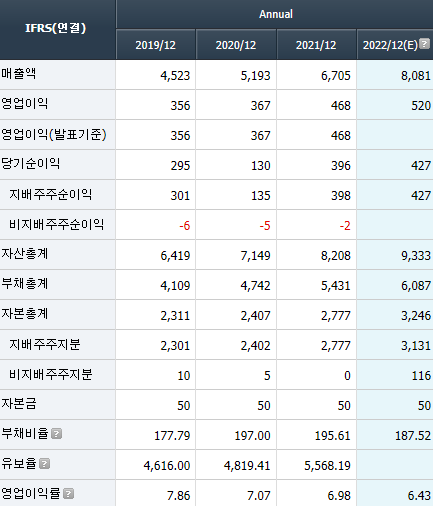Viewport: 433px width, 506px height.
Task: Select the 2020/12 column header
Action: (236, 45)
